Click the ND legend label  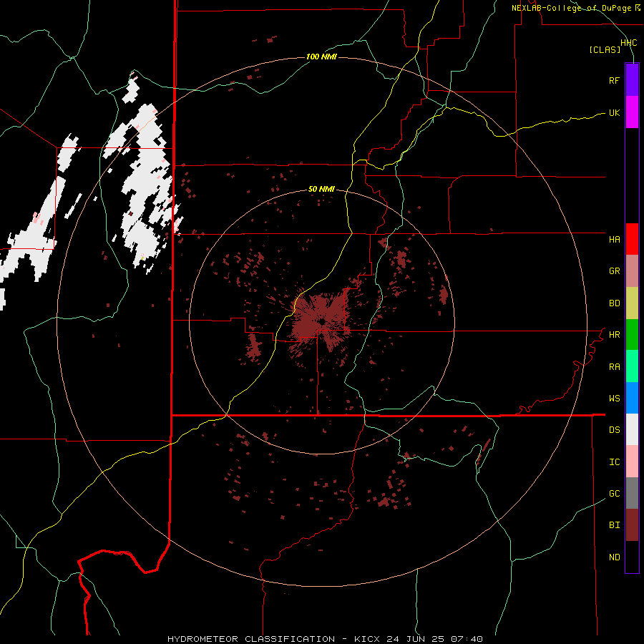614,557
